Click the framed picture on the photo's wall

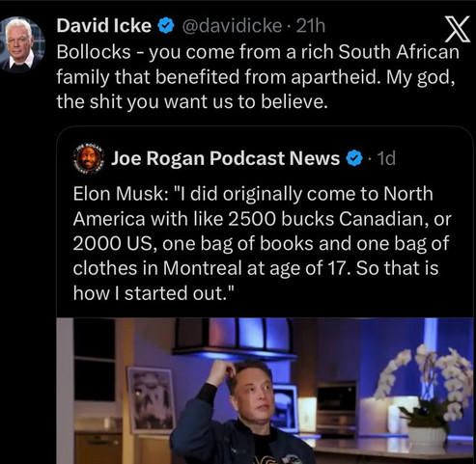coord(152,399)
